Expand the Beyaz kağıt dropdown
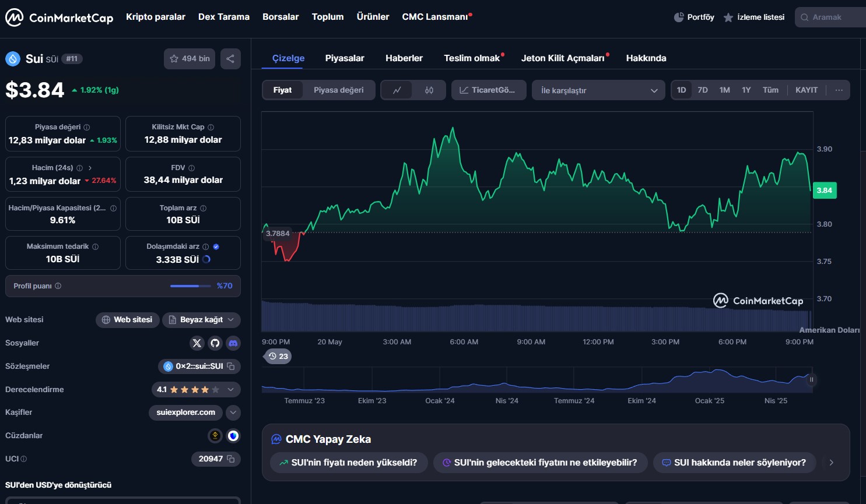The height and width of the screenshot is (504, 866). pyautogui.click(x=201, y=320)
